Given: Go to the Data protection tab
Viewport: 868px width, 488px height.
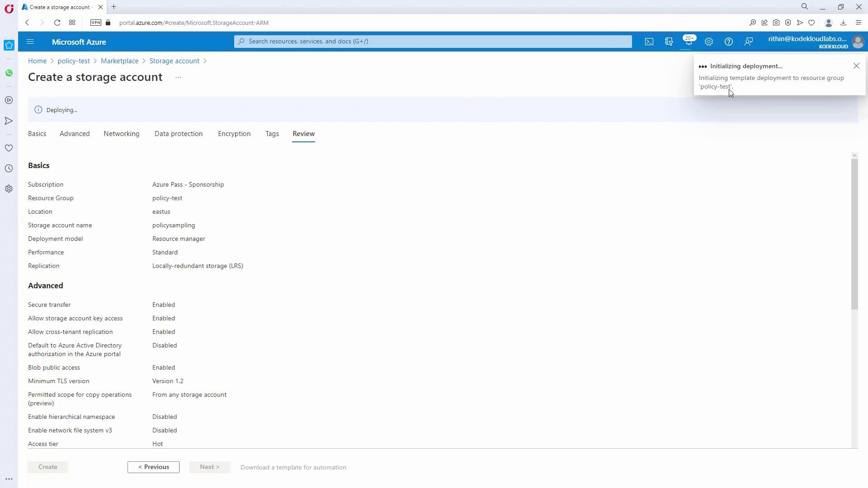Looking at the screenshot, I should coord(179,134).
